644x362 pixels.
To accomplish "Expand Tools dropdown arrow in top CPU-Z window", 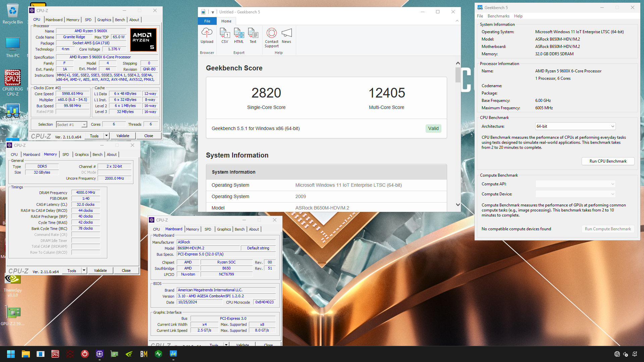I will point(107,136).
